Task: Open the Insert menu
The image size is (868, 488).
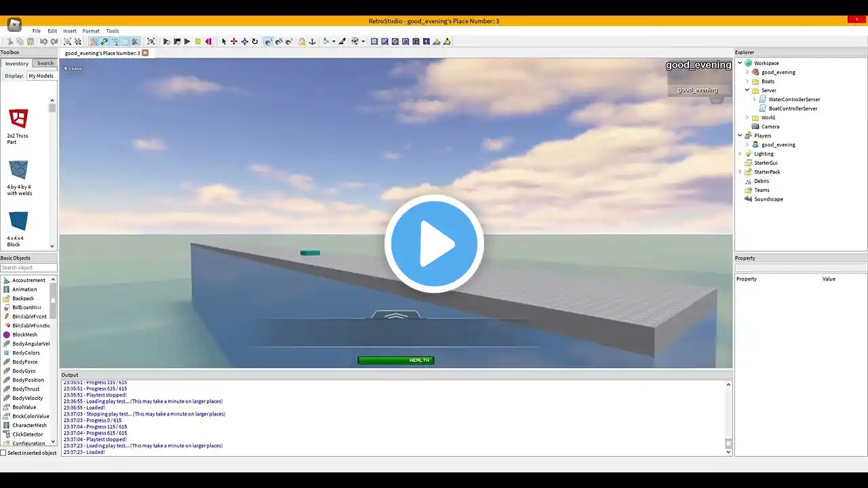Action: pos(70,31)
